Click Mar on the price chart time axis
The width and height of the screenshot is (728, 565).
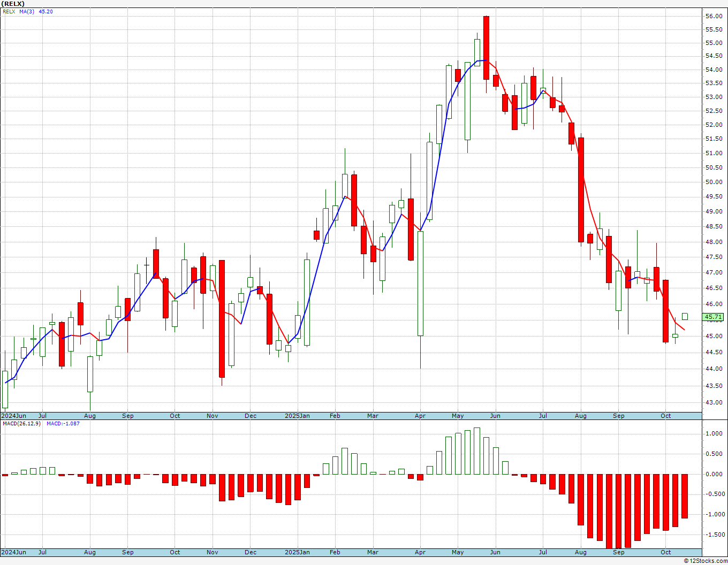click(x=373, y=416)
